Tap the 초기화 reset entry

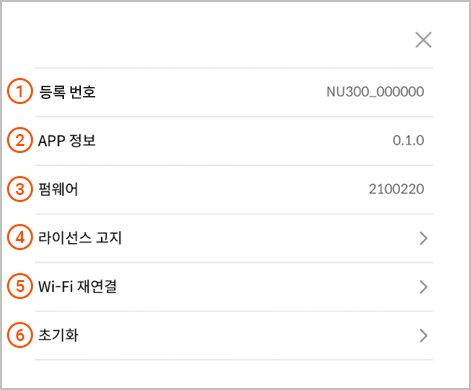pyautogui.click(x=234, y=335)
